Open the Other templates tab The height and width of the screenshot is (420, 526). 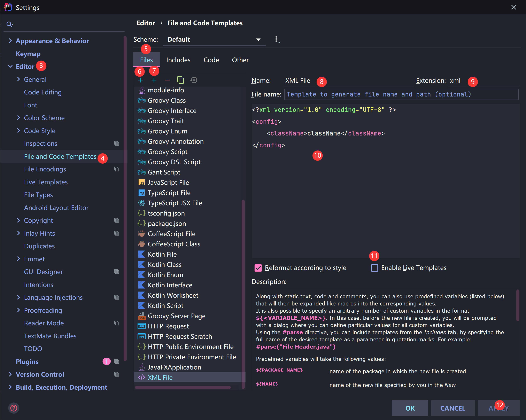coord(240,60)
